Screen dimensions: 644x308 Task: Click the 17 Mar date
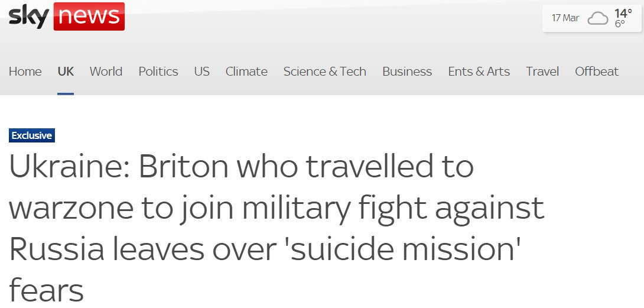click(x=565, y=18)
